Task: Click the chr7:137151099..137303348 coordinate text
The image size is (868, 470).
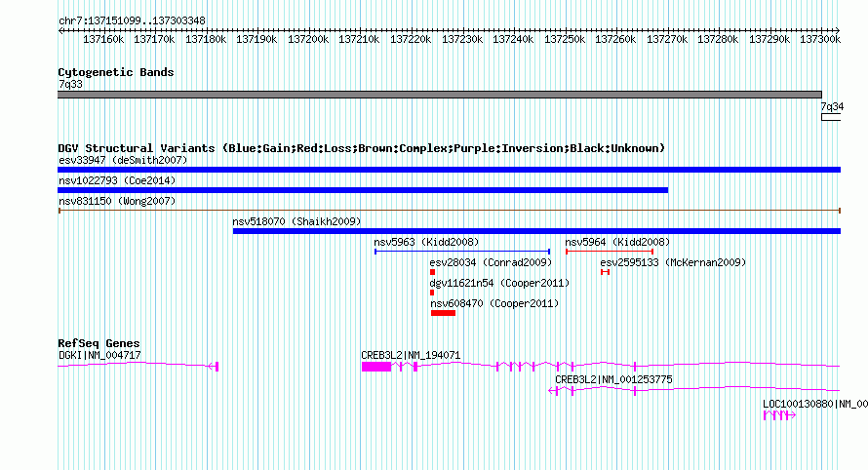Action: (132, 20)
